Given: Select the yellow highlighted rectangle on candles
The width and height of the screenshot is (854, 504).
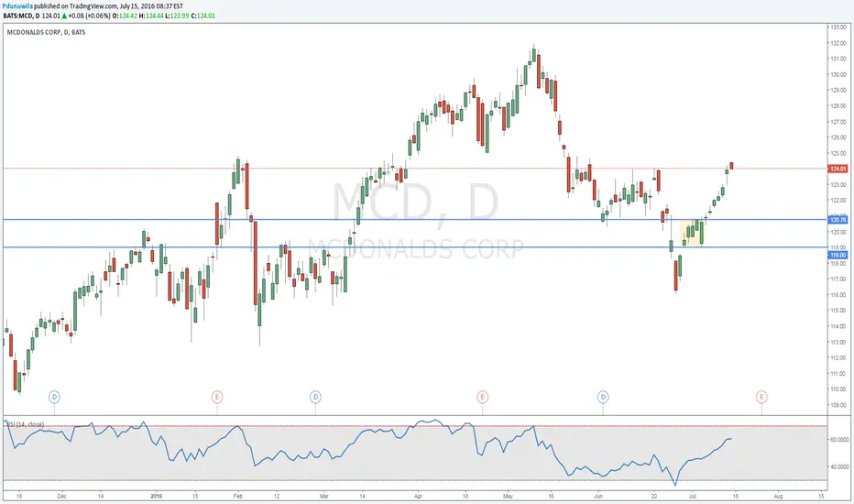Looking at the screenshot, I should [x=692, y=232].
